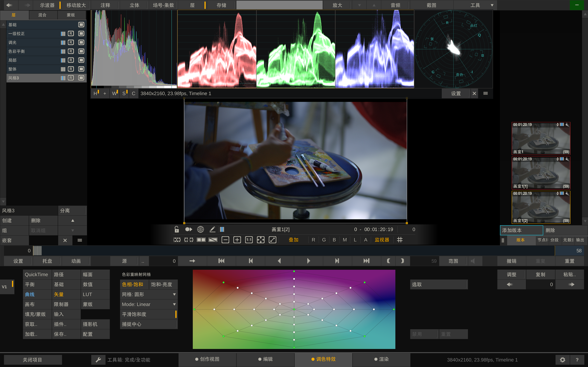
Task: Switch to the 混合 tab
Action: (x=42, y=15)
